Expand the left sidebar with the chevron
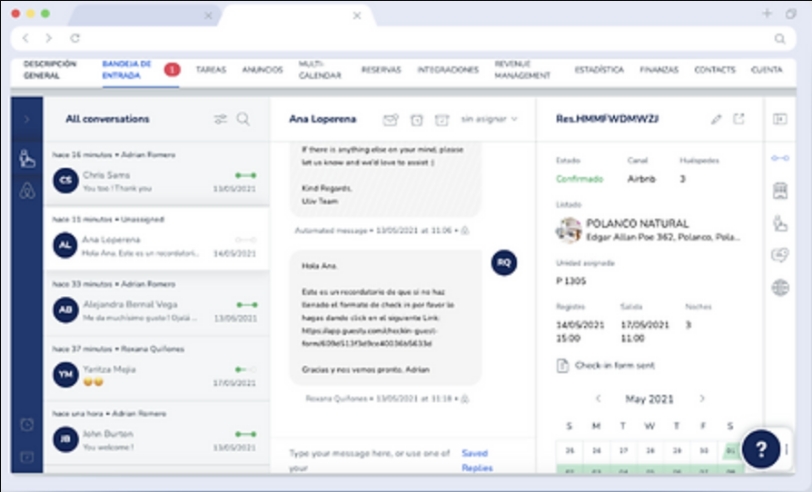812x492 pixels. click(27, 119)
